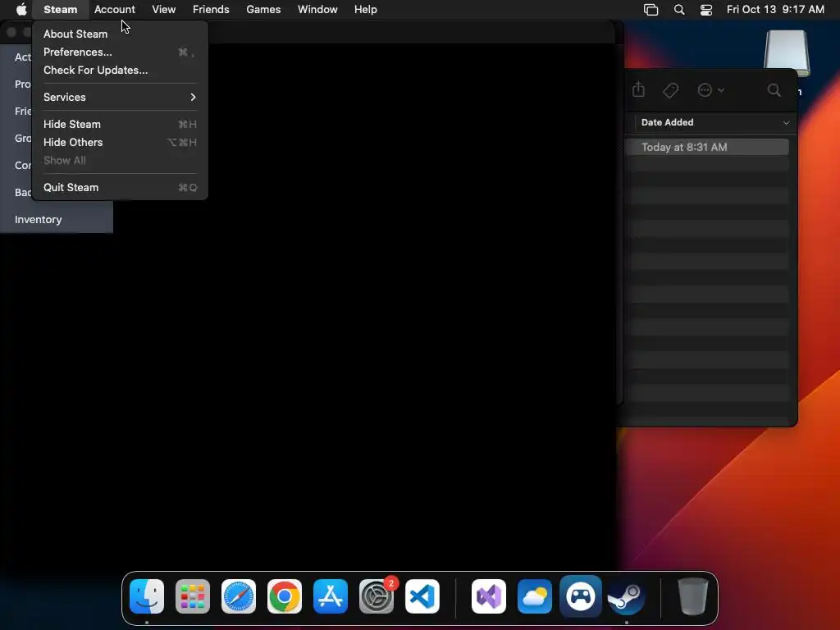Click the Share icon in Finder window
840x630 pixels.
point(638,89)
